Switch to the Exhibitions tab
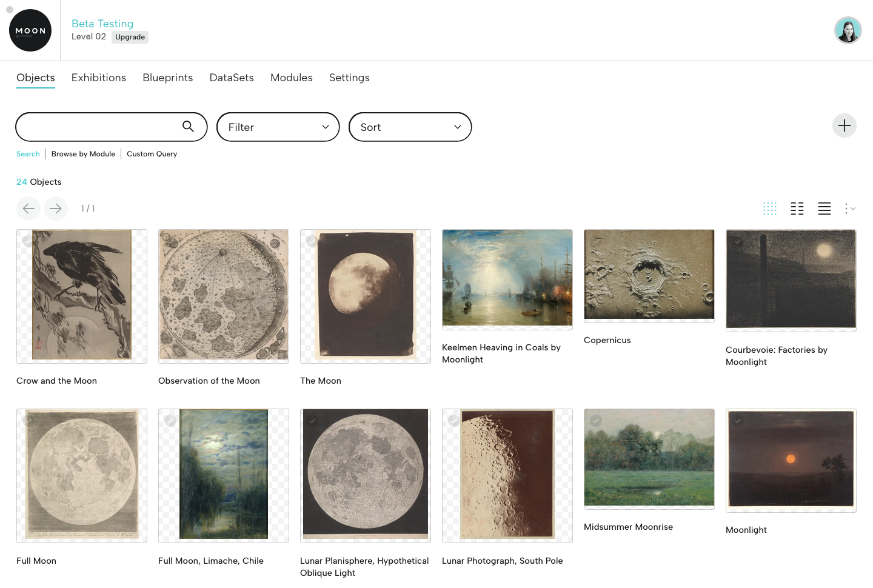Viewport: 873px width, 588px height. 98,78
